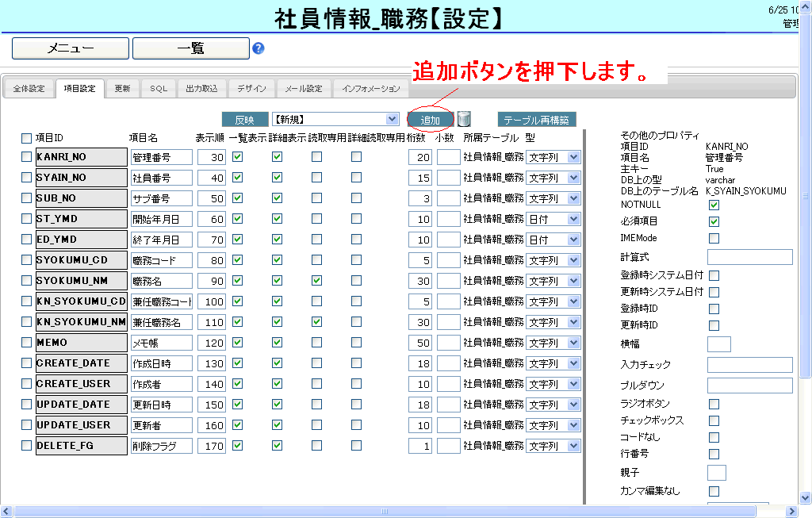Click the 反映 button
Viewport: 812px width, 518px height.
[x=245, y=120]
